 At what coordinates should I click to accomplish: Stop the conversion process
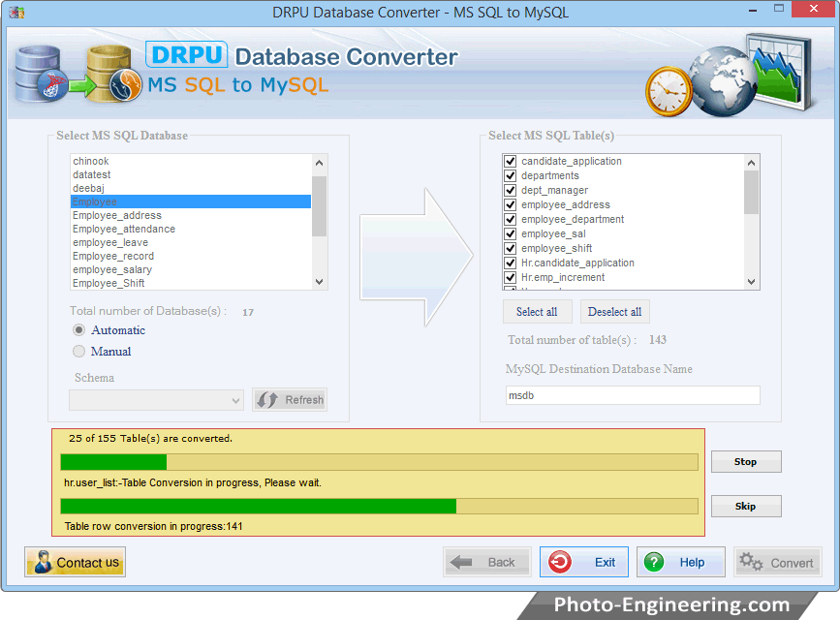tap(746, 461)
